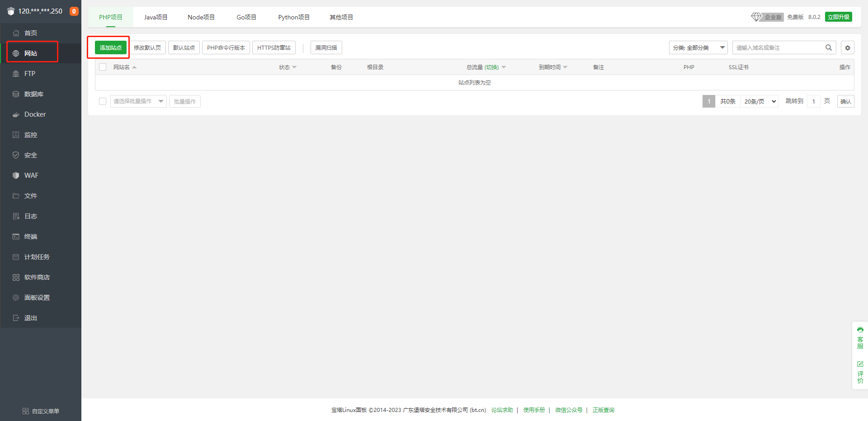Click the terminal icon beside 终端

16,237
